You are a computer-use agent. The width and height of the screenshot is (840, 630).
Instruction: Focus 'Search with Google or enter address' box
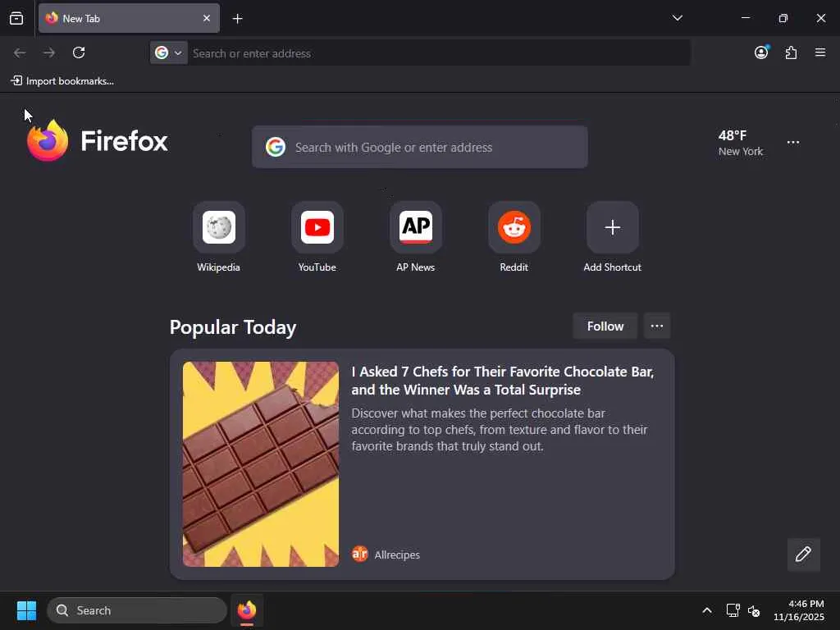click(x=419, y=147)
